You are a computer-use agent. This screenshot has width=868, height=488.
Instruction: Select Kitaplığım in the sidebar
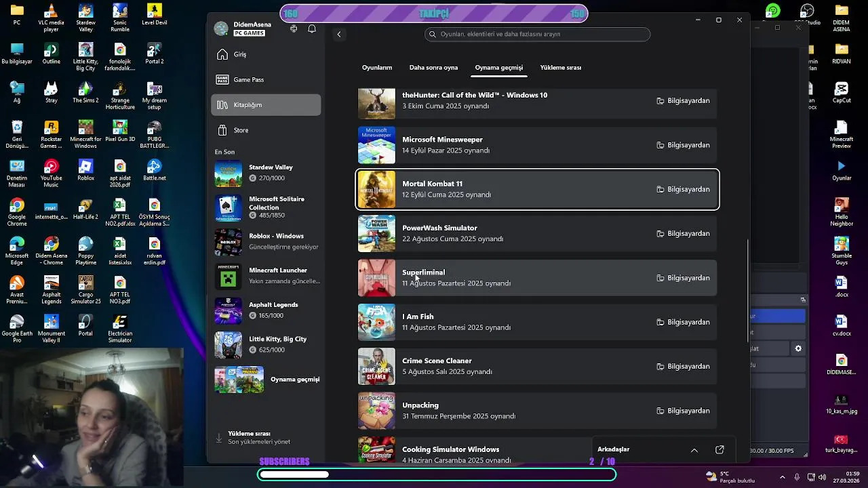click(266, 105)
